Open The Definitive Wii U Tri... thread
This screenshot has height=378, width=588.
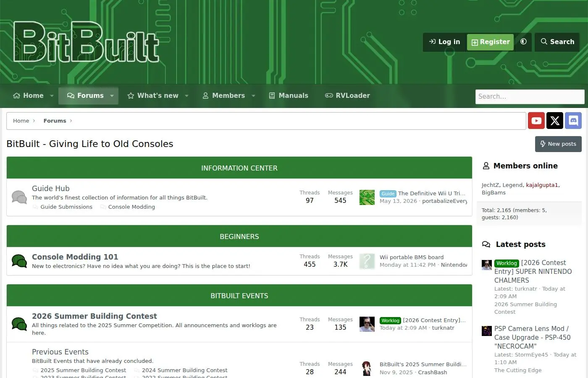(x=432, y=194)
